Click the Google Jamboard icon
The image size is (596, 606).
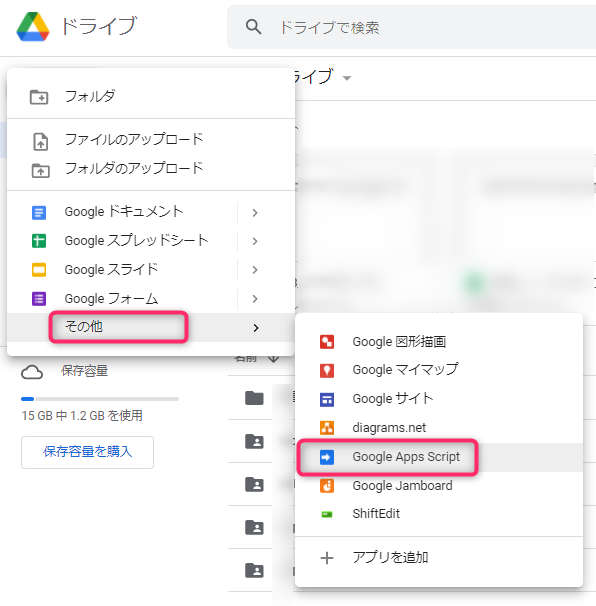click(327, 486)
